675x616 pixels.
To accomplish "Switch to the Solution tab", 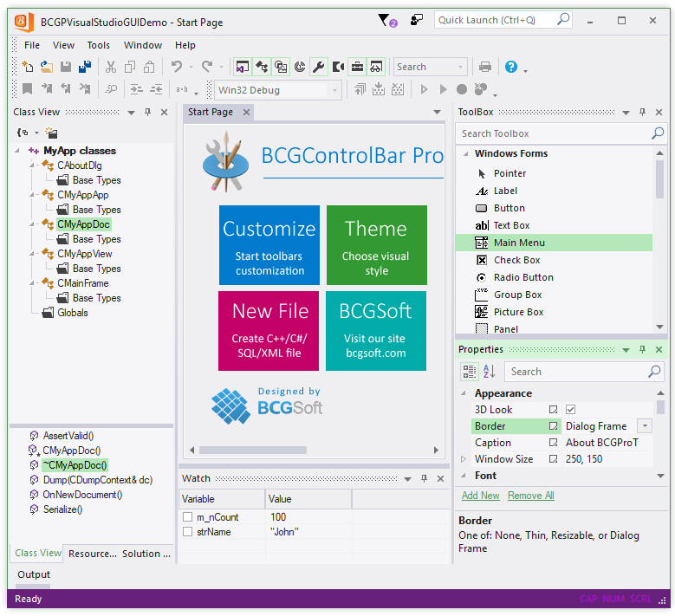I will pos(146,554).
